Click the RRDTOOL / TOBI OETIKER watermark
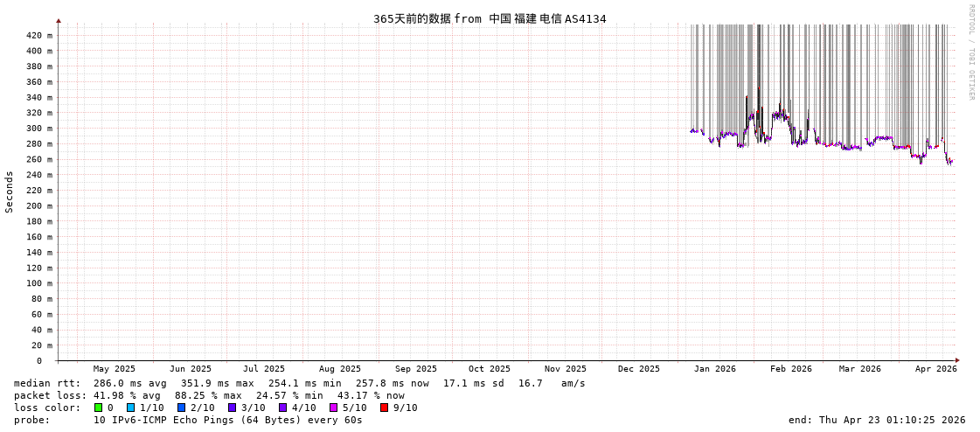 click(x=970, y=52)
